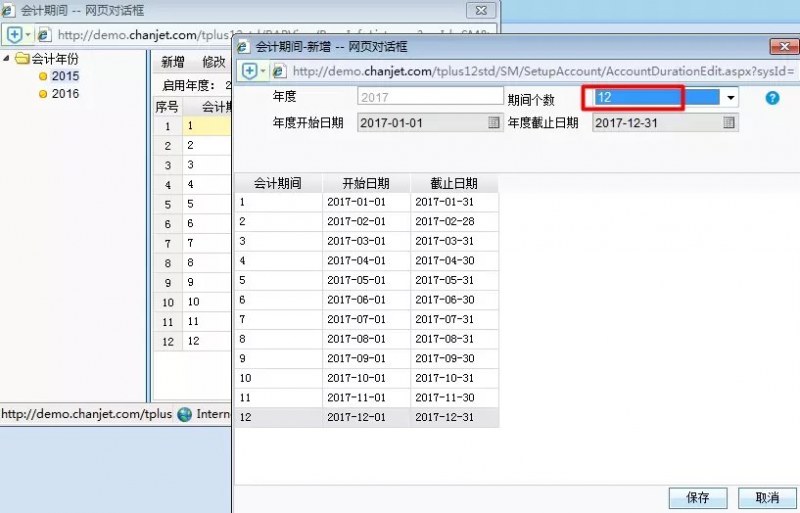Click the 会计年份 folder icon

(x=21, y=59)
